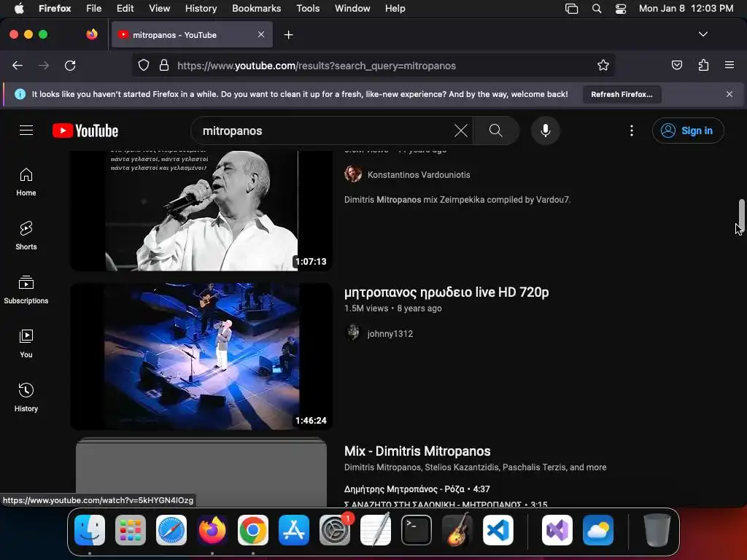Click the YouTube logo
Viewport: 747px width, 560px height.
tap(85, 131)
